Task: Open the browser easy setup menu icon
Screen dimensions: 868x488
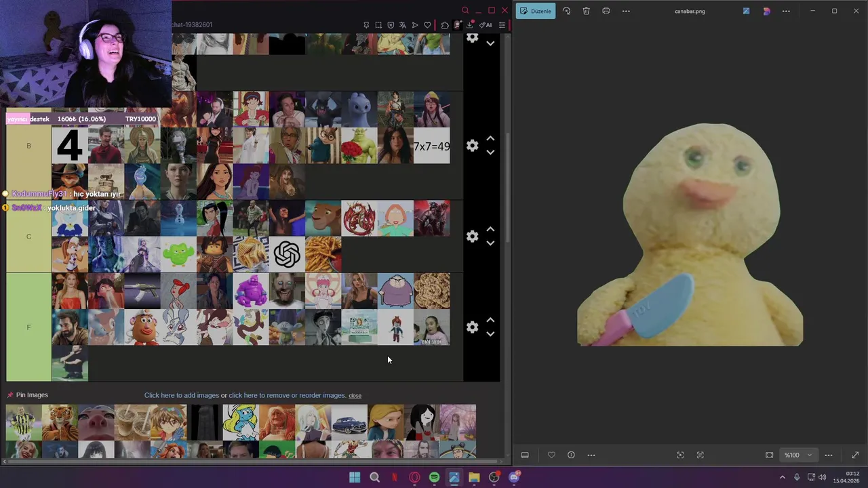Action: (x=502, y=25)
